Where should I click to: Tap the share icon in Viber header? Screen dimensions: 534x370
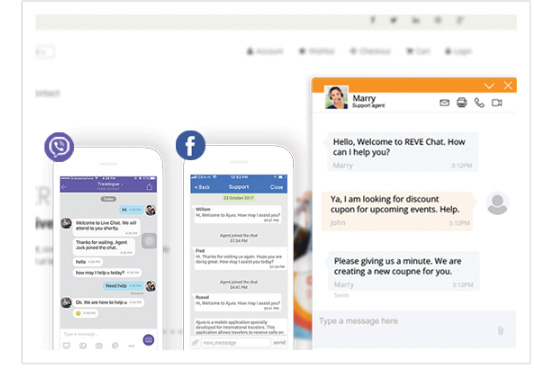(x=149, y=187)
